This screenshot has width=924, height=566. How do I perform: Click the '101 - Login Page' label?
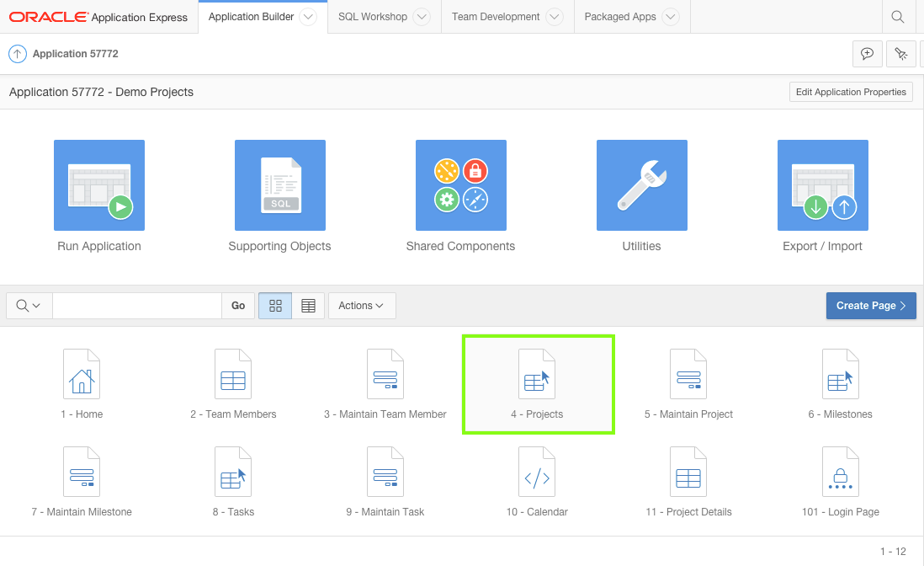coord(841,512)
